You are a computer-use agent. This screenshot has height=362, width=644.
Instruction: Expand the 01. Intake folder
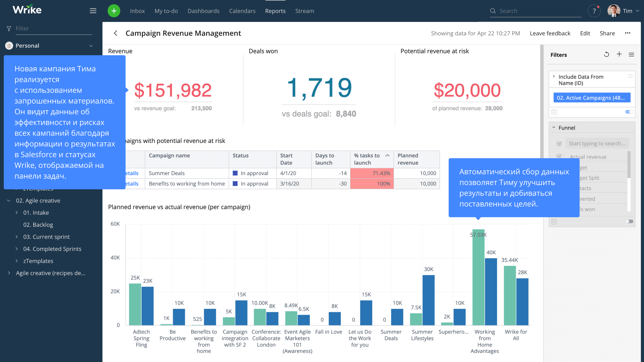[x=17, y=213]
